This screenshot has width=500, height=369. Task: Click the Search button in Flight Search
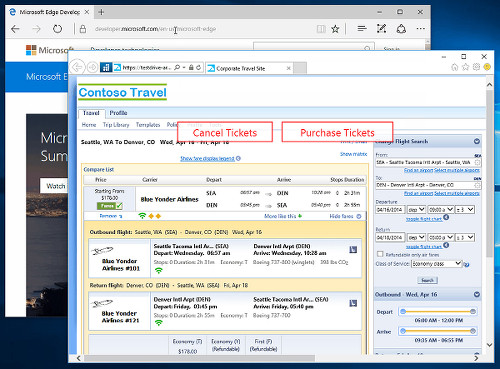[x=427, y=280]
